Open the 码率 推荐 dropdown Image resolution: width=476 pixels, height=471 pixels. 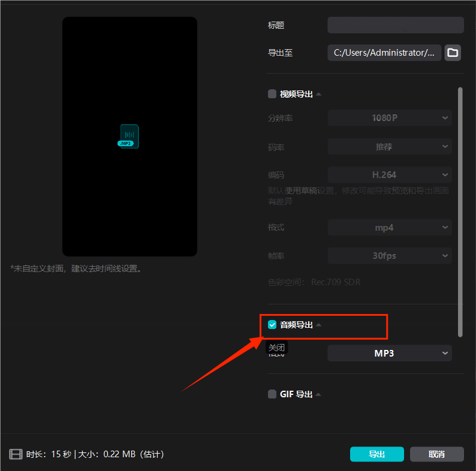click(x=389, y=146)
